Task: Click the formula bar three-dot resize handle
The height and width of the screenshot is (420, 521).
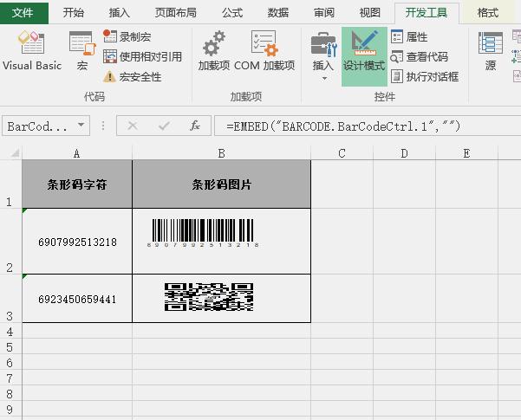Action: (103, 126)
